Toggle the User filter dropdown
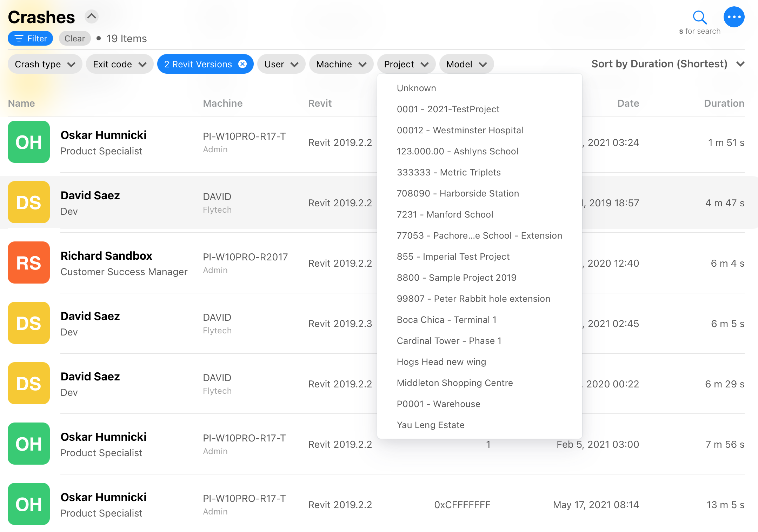 pos(281,64)
